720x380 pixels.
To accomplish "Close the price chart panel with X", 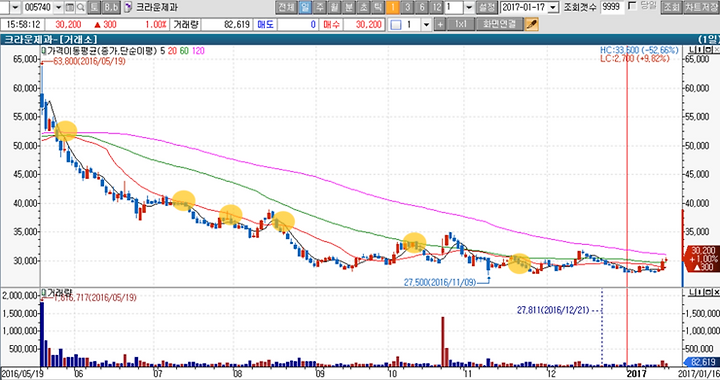I will pyautogui.click(x=716, y=49).
